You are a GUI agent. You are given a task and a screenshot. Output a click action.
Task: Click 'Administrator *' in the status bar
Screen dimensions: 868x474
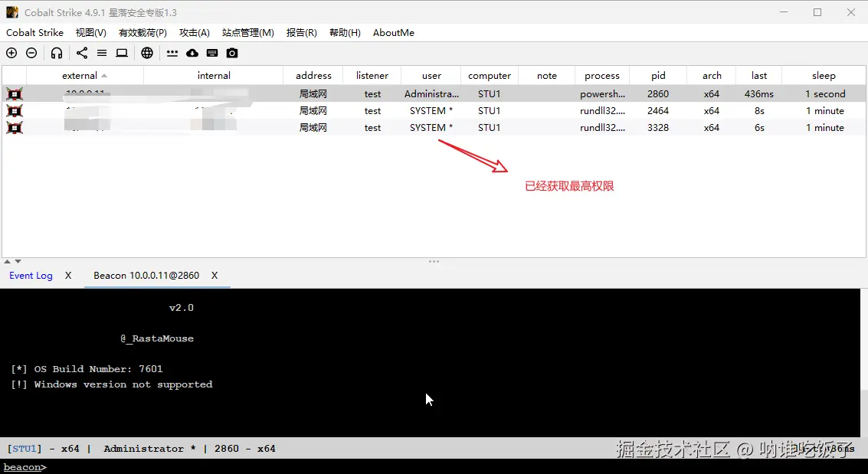point(149,449)
